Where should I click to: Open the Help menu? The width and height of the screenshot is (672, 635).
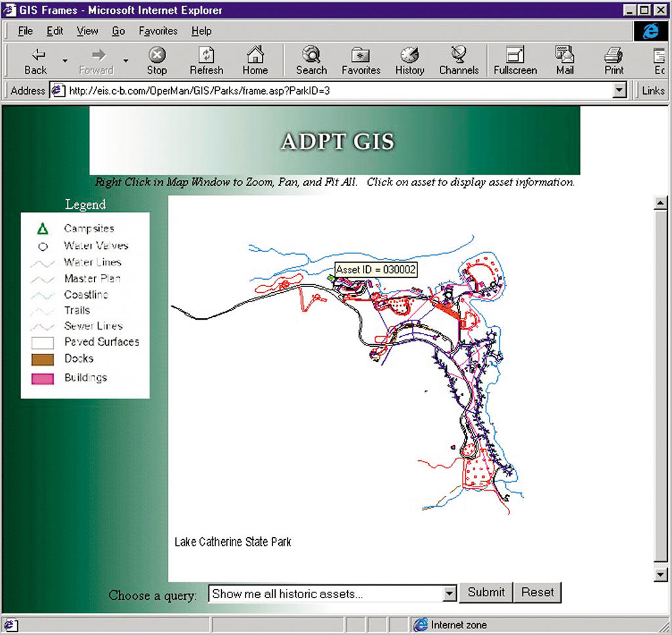pyautogui.click(x=201, y=31)
